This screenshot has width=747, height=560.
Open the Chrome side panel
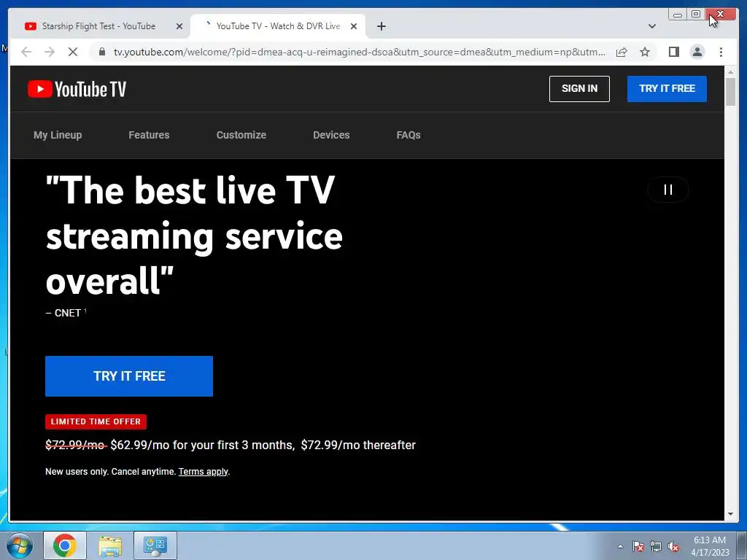(673, 52)
